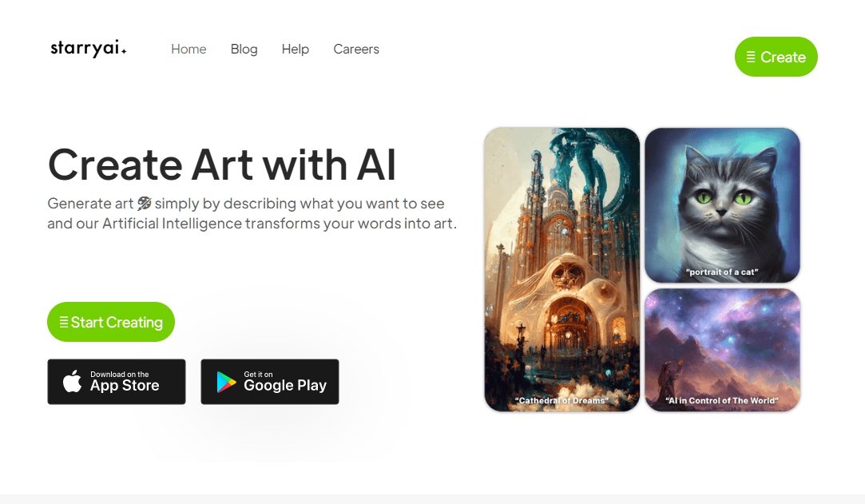This screenshot has height=504, width=865.
Task: Click the Create Art with AI heading
Action: (x=222, y=165)
